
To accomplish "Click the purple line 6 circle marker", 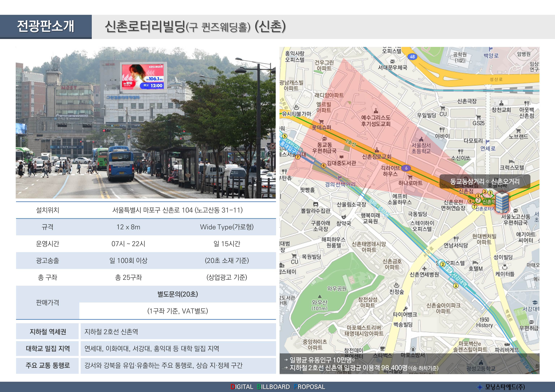I will tap(406, 168).
